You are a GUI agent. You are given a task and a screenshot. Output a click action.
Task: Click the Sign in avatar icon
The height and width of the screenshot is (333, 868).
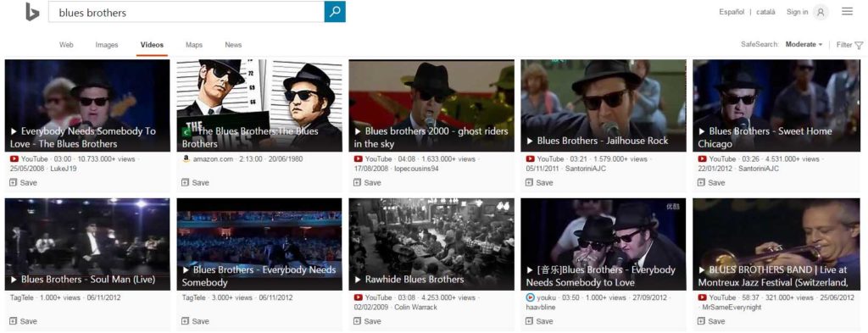821,12
